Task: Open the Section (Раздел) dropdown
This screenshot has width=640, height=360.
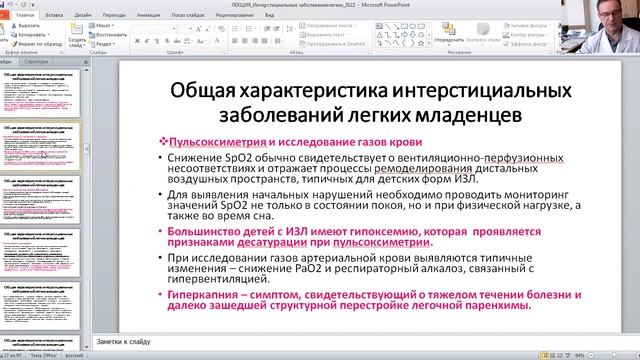Action: point(102,44)
